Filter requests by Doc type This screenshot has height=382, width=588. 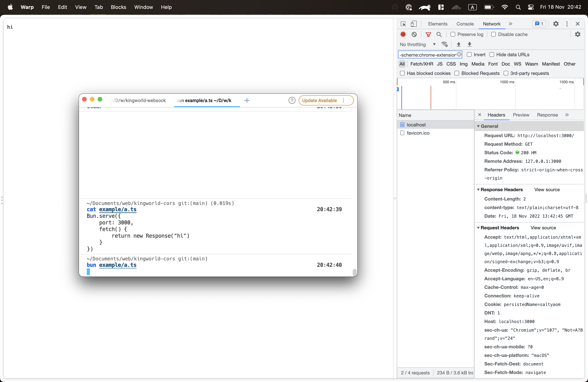tap(506, 64)
